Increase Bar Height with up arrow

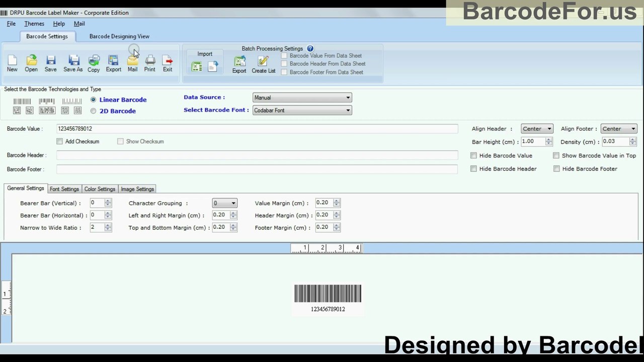click(548, 139)
